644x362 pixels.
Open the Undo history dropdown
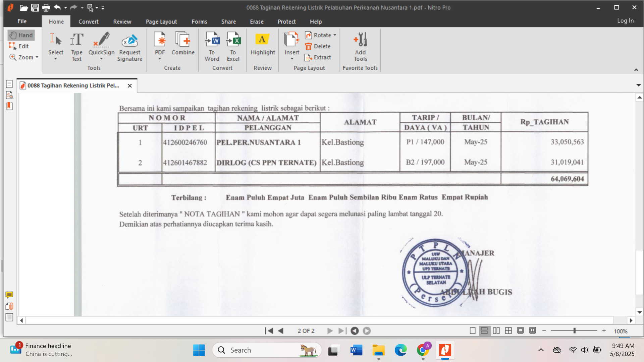coord(65,8)
